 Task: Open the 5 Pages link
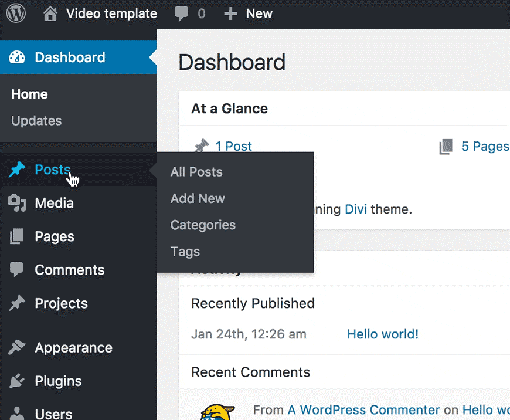point(484,146)
